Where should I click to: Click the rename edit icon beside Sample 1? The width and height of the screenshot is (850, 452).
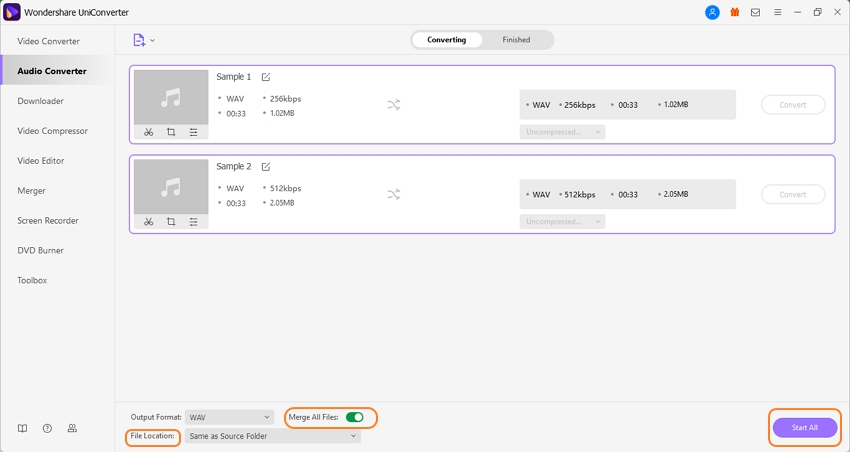click(266, 77)
